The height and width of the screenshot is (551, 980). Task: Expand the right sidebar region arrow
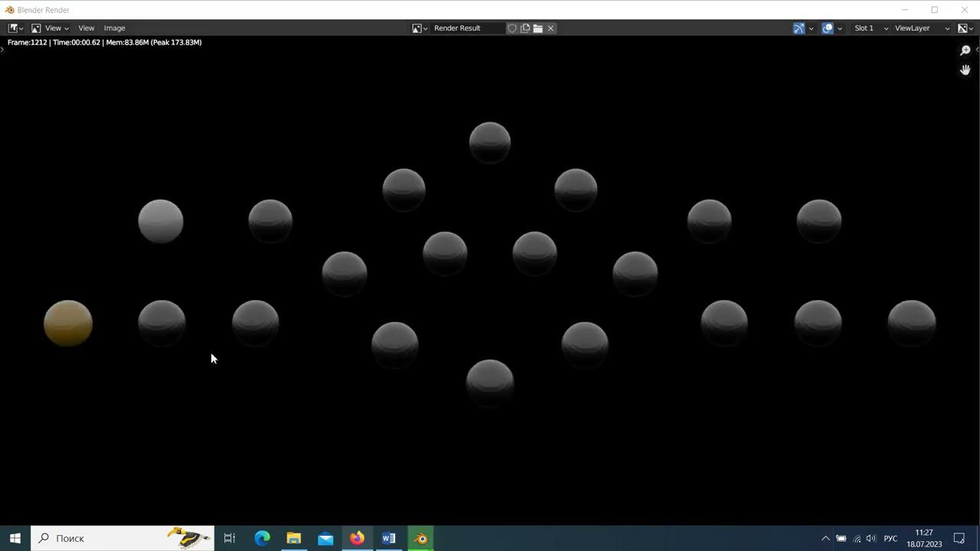point(977,50)
